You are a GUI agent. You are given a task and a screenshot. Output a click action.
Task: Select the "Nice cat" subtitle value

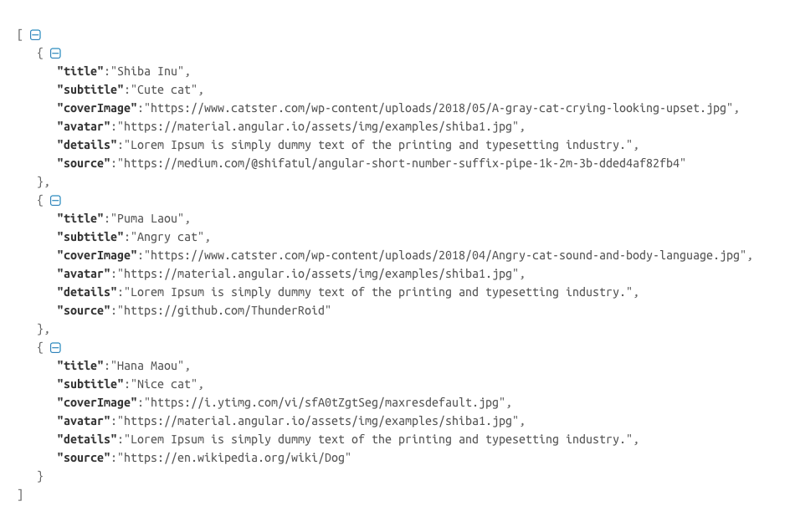pyautogui.click(x=164, y=384)
